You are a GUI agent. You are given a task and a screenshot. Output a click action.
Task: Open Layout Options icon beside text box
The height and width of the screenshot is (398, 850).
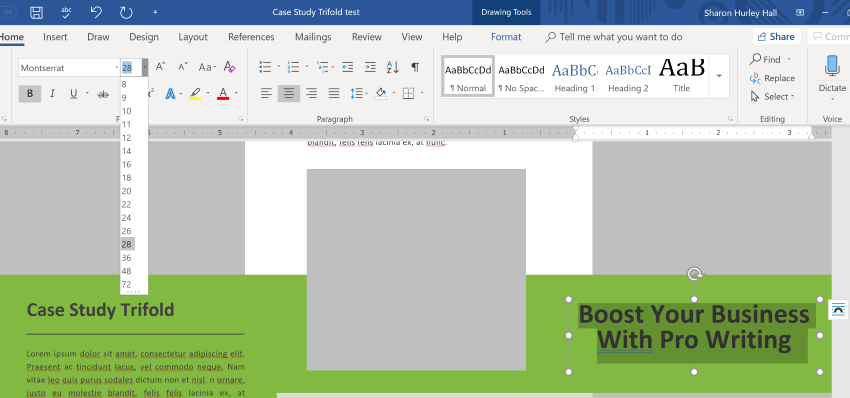(838, 310)
